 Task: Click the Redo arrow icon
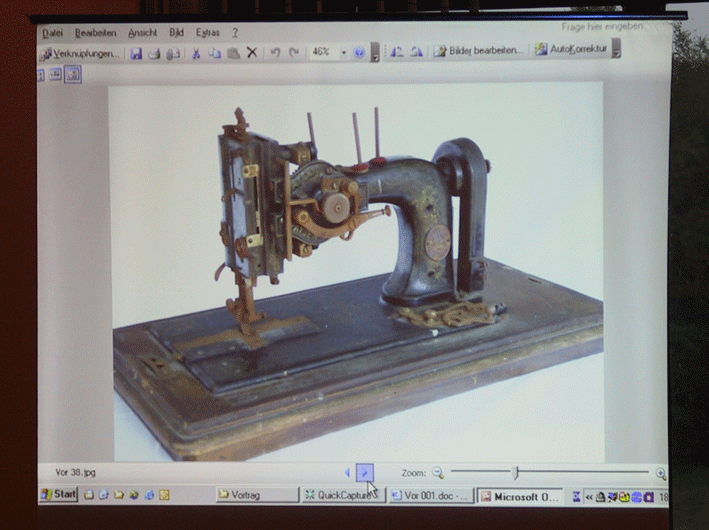click(x=294, y=52)
